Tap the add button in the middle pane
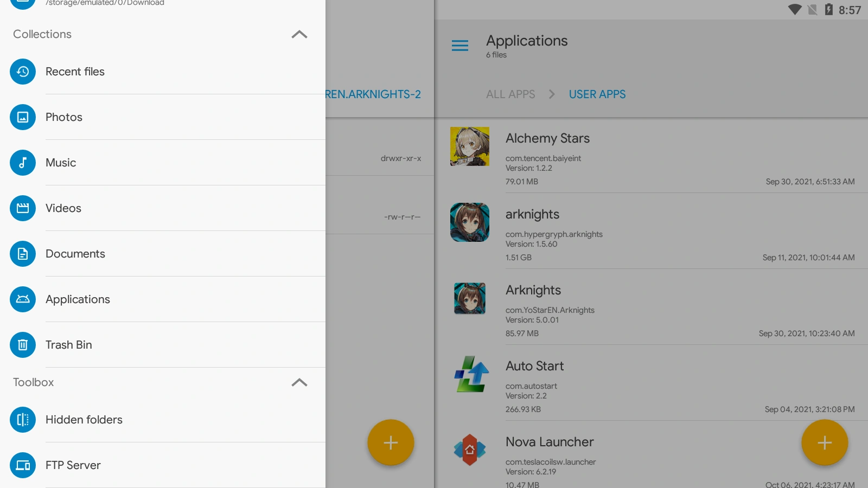 tap(391, 442)
